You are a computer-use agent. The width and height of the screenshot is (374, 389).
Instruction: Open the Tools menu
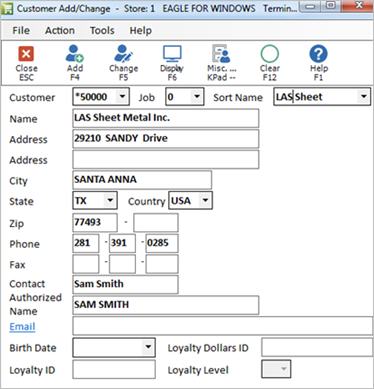(x=102, y=30)
